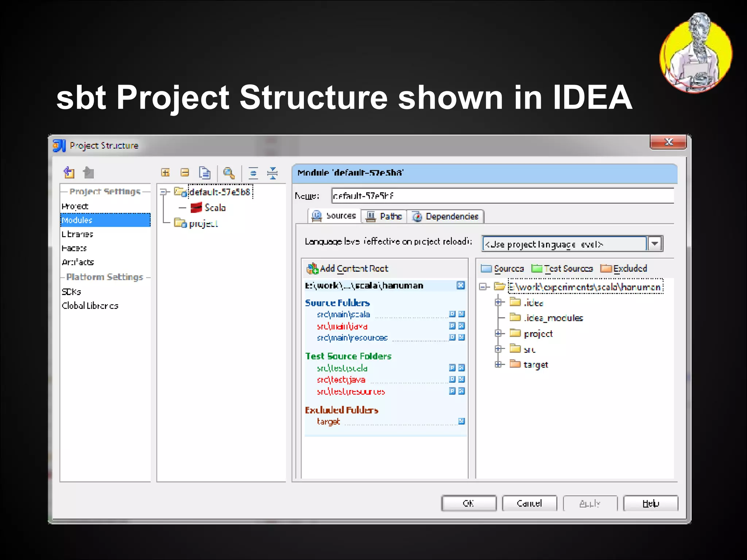The height and width of the screenshot is (560, 747).
Task: Select the project module in module tree
Action: pos(196,223)
